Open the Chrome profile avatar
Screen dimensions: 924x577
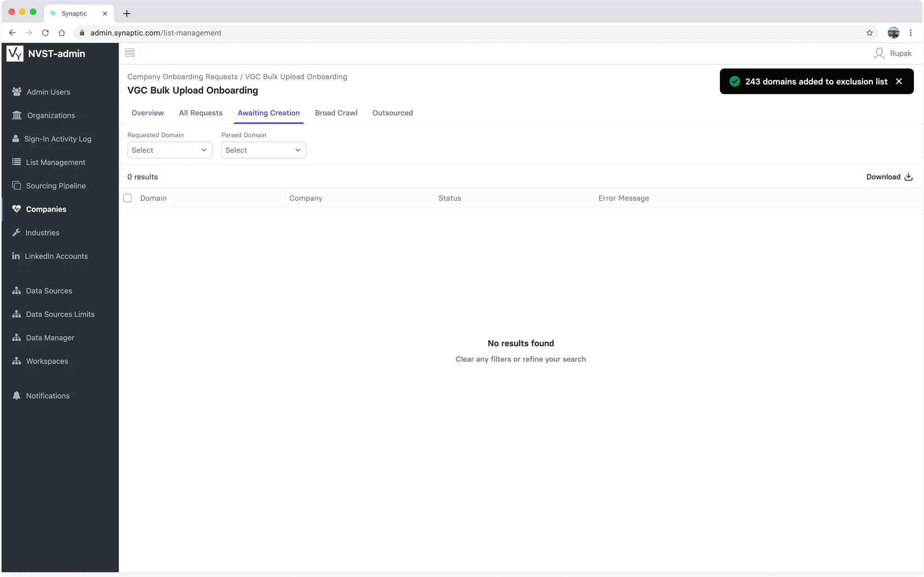894,33
